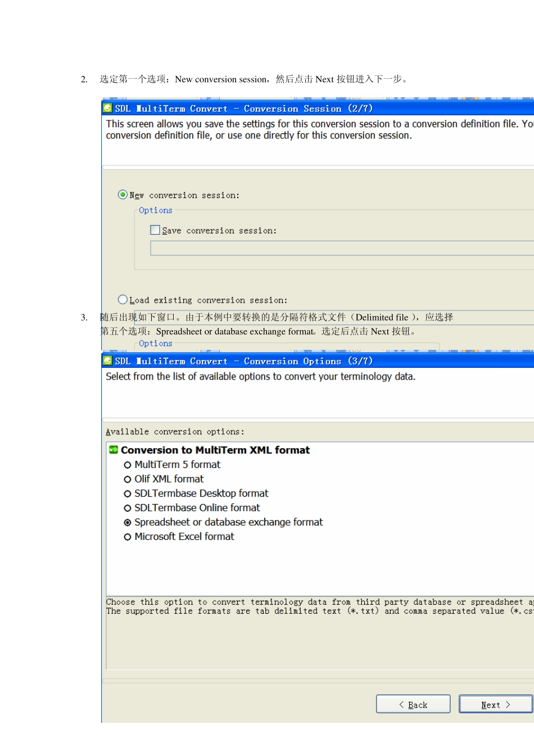Screen dimensions: 534x756
Task: Select Spreadsheet or database exchange format
Action: (x=127, y=523)
